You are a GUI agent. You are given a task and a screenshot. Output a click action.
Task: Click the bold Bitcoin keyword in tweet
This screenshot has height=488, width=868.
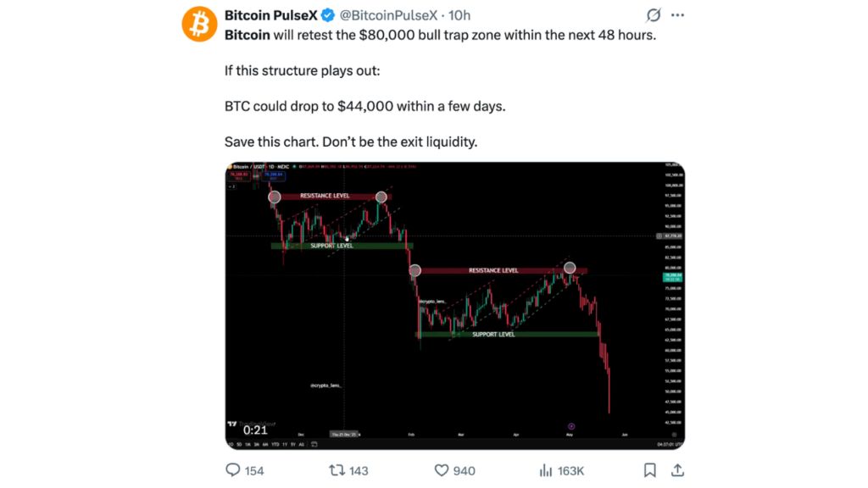tap(247, 35)
